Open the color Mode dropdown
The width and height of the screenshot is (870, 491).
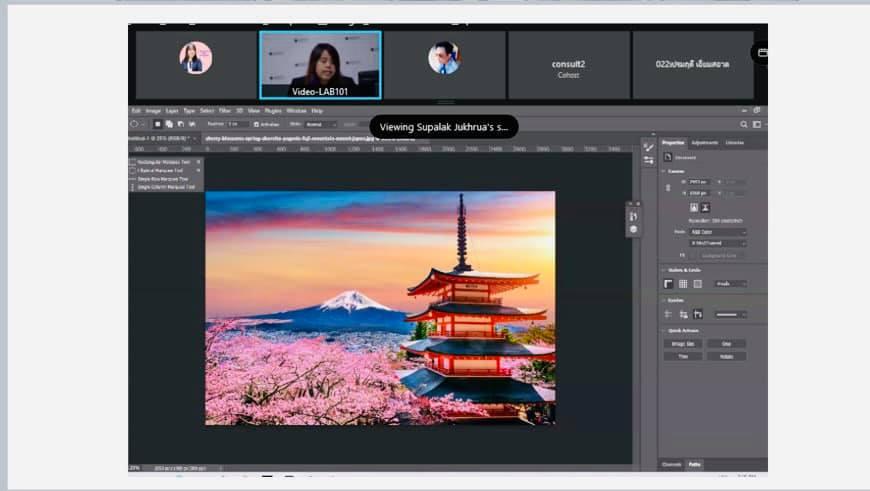pyautogui.click(x=717, y=232)
